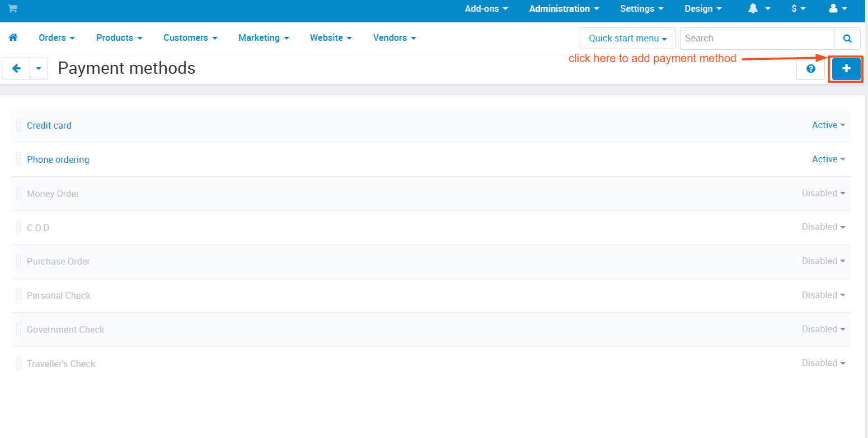This screenshot has height=438, width=868.
Task: Change Disabled status of Purchase Order
Action: pos(823,261)
